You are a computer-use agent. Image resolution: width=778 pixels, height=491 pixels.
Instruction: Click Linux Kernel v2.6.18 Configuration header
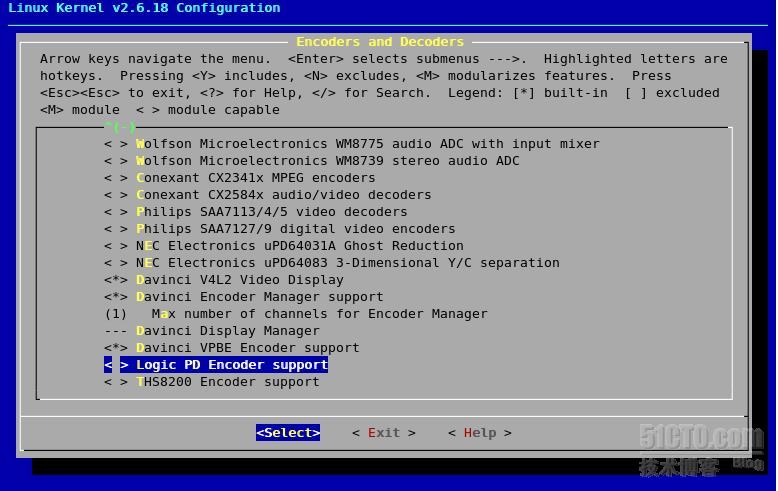click(144, 8)
